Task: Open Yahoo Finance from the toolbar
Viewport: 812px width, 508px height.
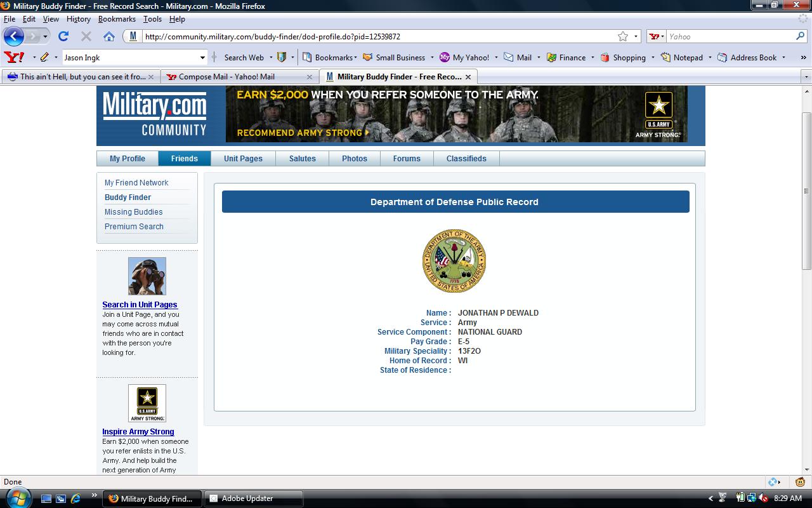Action: coord(566,57)
